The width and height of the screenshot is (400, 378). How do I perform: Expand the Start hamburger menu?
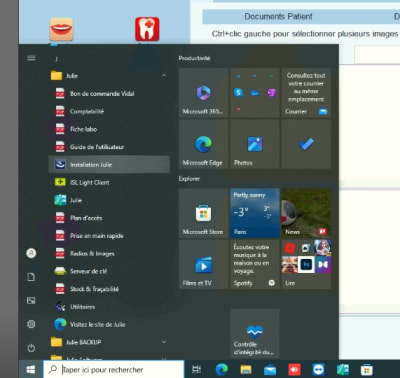[31, 58]
